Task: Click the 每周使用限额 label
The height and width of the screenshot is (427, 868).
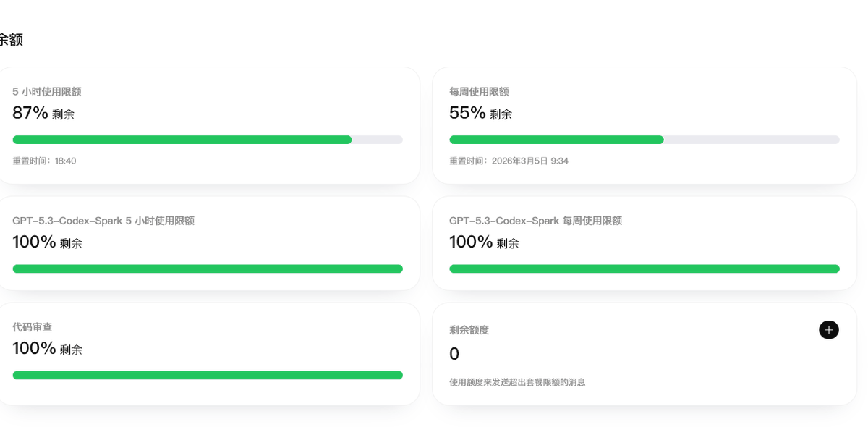Action: 479,92
